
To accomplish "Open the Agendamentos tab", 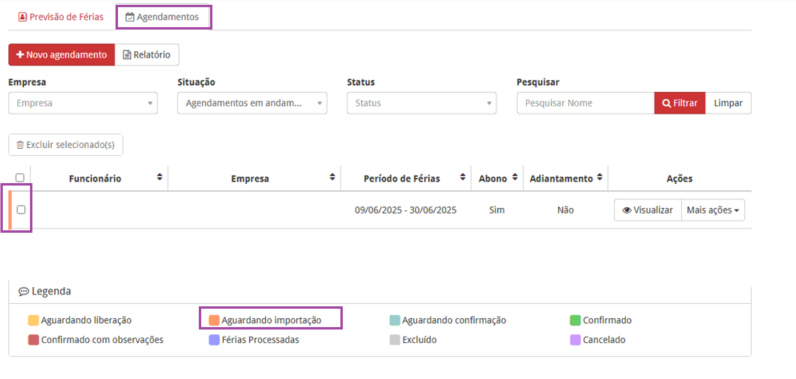I will 163,17.
